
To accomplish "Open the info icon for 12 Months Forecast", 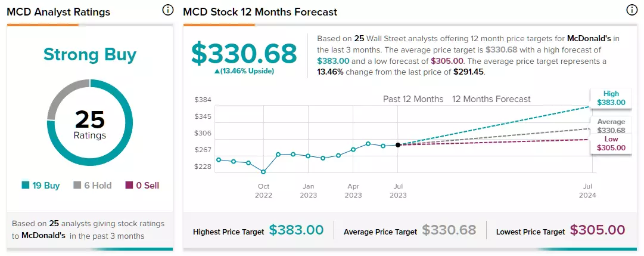I will [x=631, y=10].
